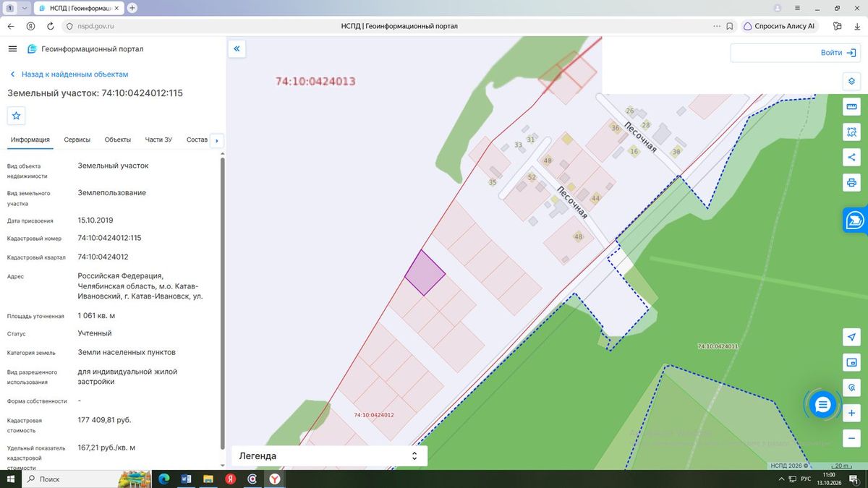
Task: Go back via Назад к найденным объектам
Action: 69,74
